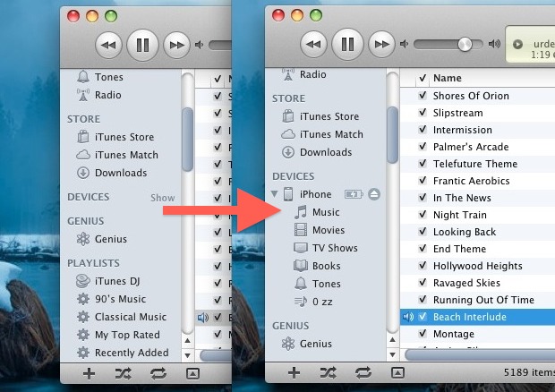Open the My Top Rated playlist

click(x=118, y=335)
